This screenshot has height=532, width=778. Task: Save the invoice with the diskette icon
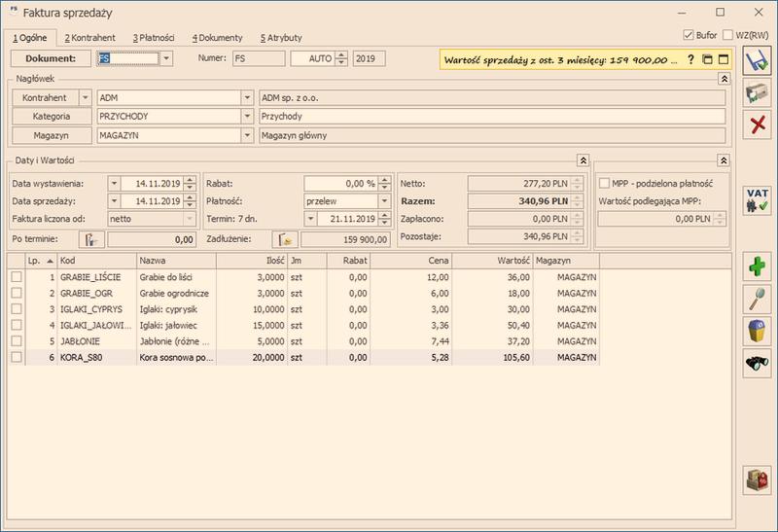[757, 61]
